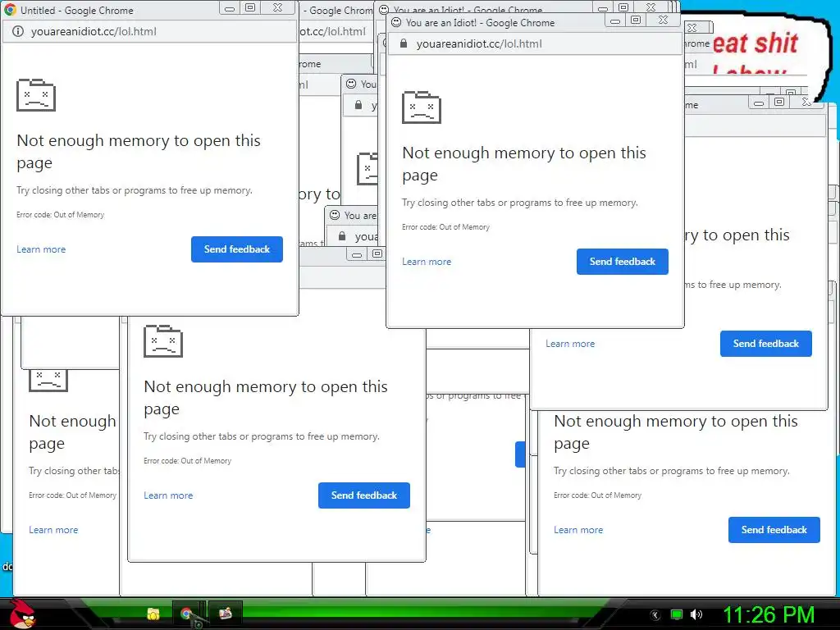Click the 'Not enough memory' heading in the bottom-center window
This screenshot has height=630, width=840.
[x=266, y=398]
